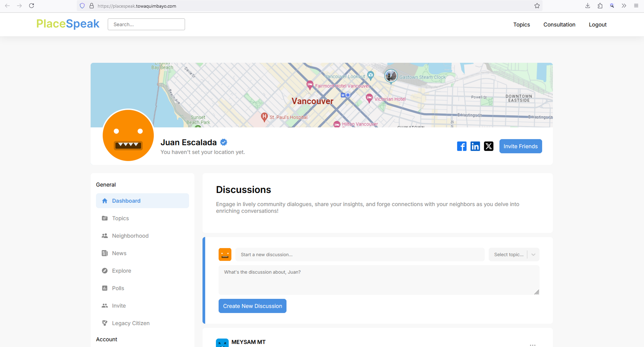The height and width of the screenshot is (347, 644).
Task: Share profile via the LinkedIn icon
Action: 475,146
